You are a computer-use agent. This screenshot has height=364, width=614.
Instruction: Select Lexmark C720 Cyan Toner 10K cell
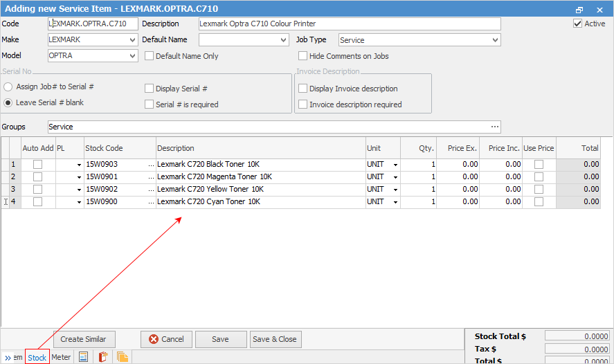click(261, 202)
